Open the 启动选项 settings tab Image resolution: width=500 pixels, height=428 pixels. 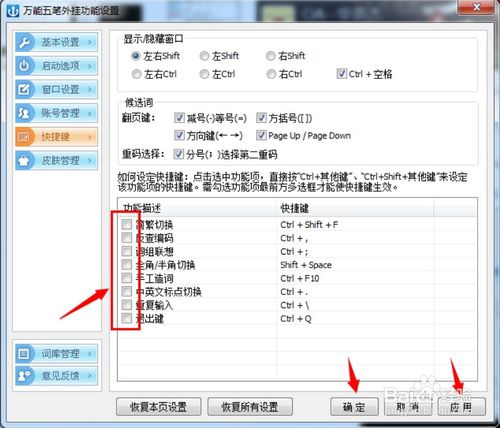click(56, 66)
